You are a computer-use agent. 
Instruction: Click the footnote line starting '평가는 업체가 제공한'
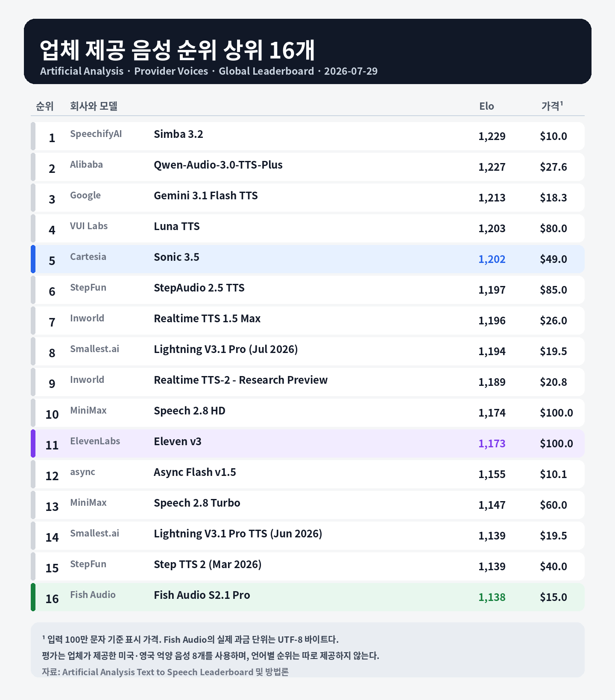(211, 656)
